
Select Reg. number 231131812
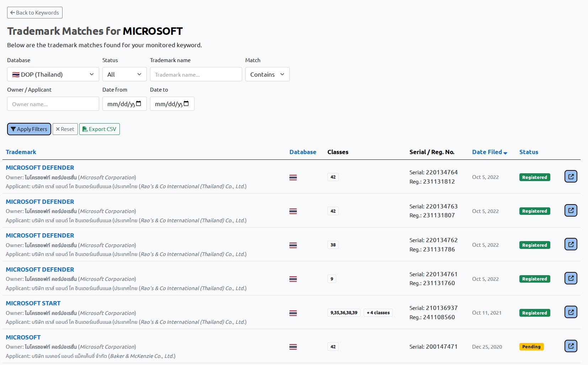point(439,181)
